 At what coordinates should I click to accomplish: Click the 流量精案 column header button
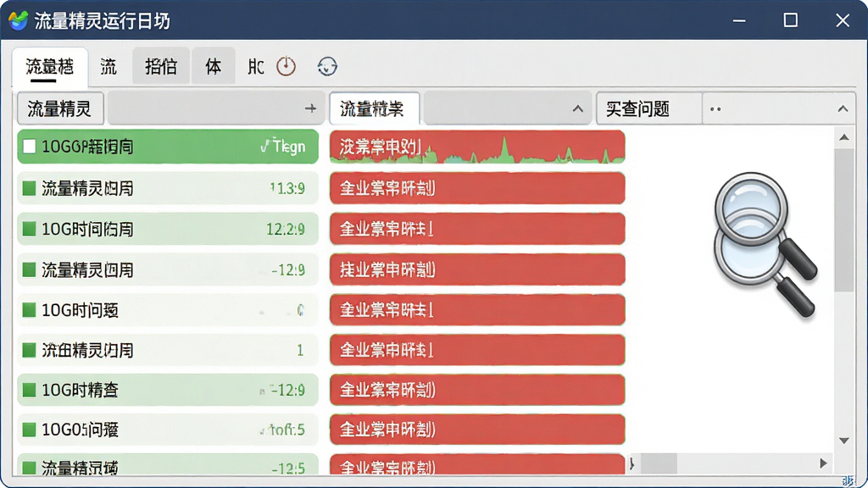374,108
